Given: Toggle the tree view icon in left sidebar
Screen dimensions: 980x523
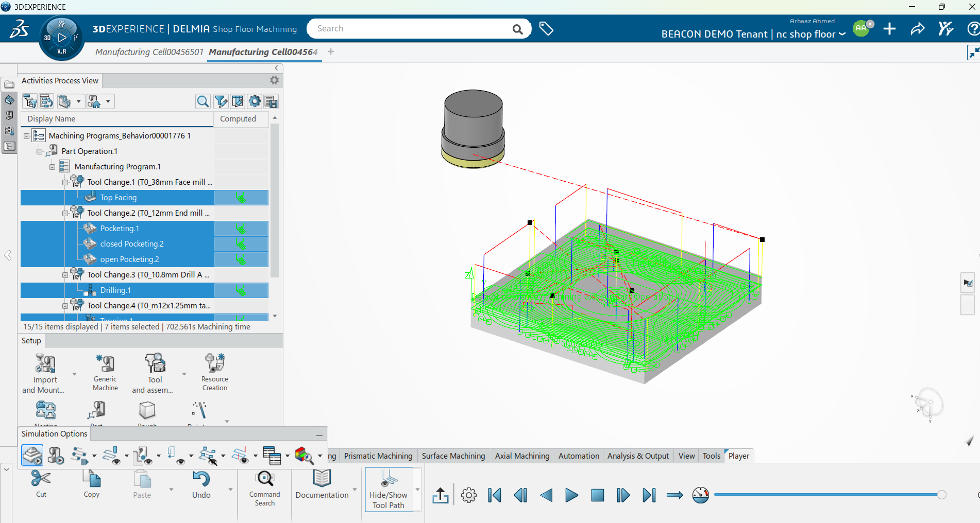Looking at the screenshot, I should click(x=9, y=146).
